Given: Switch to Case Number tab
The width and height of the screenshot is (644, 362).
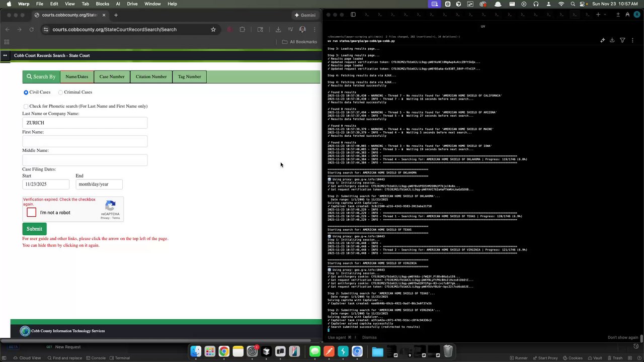Looking at the screenshot, I should click(x=112, y=77).
